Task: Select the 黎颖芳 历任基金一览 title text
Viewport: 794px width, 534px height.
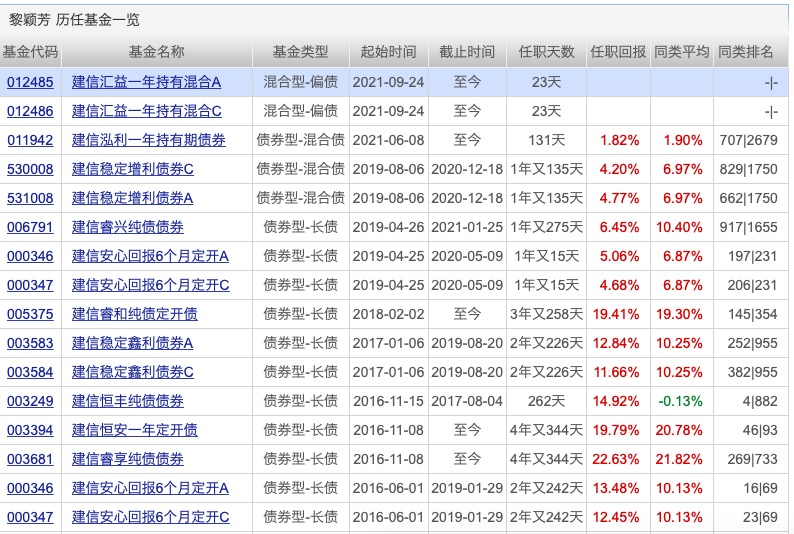Action: 74,20
